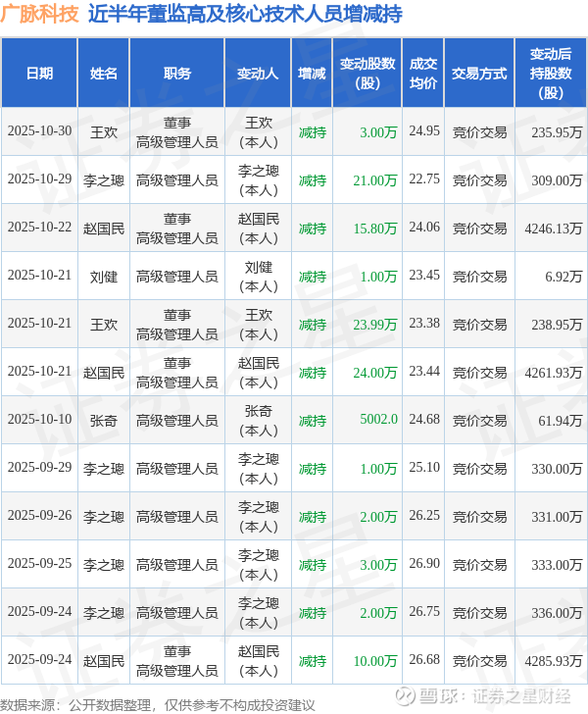Select the 日期 column header
This screenshot has width=588, height=714.
39,74
